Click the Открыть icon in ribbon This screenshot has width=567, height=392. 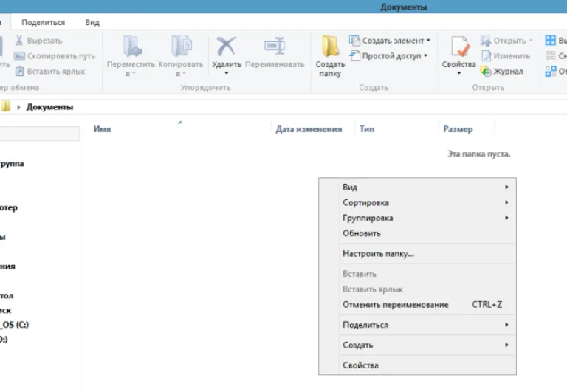tap(486, 40)
